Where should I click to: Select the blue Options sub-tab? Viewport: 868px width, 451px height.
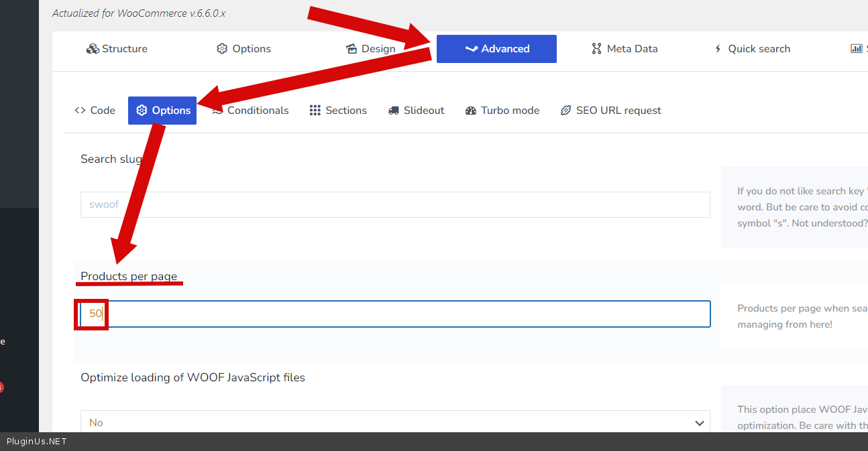(162, 111)
